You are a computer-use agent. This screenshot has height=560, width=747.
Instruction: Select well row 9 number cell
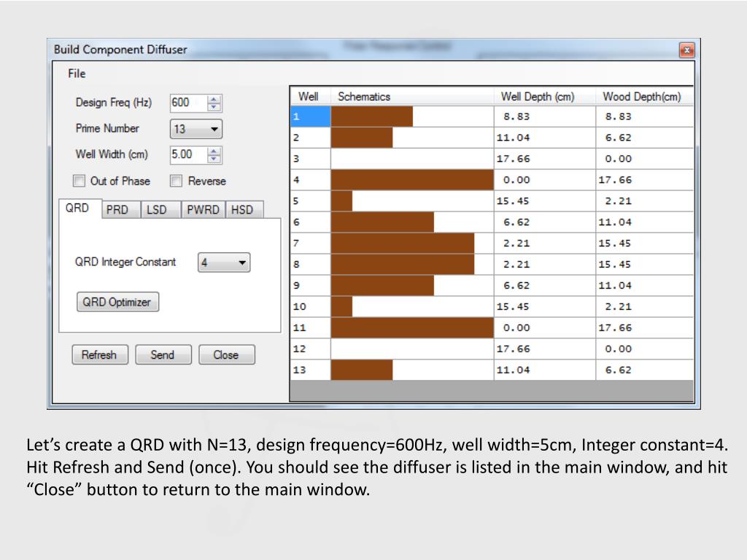(x=310, y=285)
